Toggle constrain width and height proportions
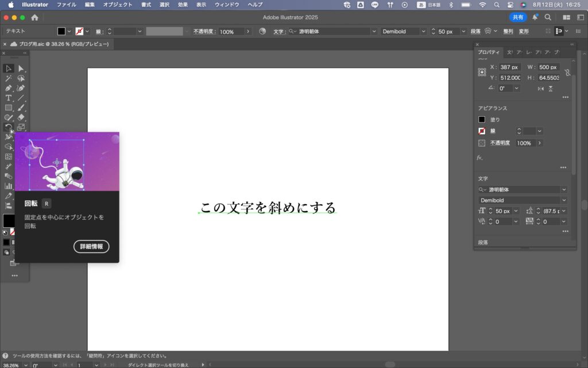This screenshot has height=368, width=588. click(x=567, y=72)
